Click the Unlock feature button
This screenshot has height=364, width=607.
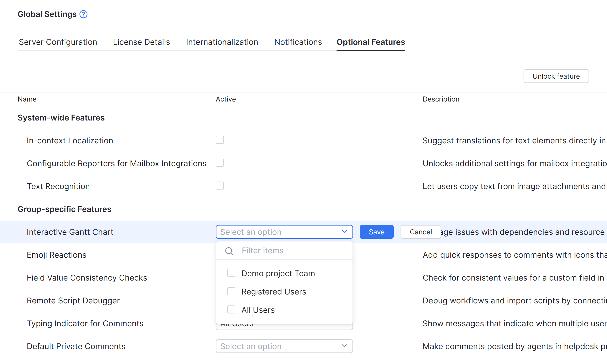(x=556, y=76)
